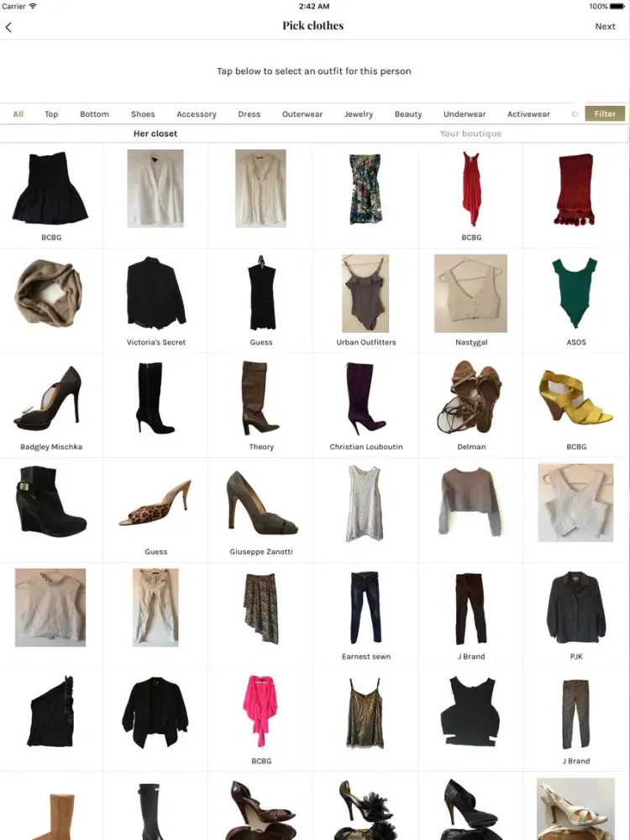
Task: Pick the brown J Brand pants
Action: (471, 608)
